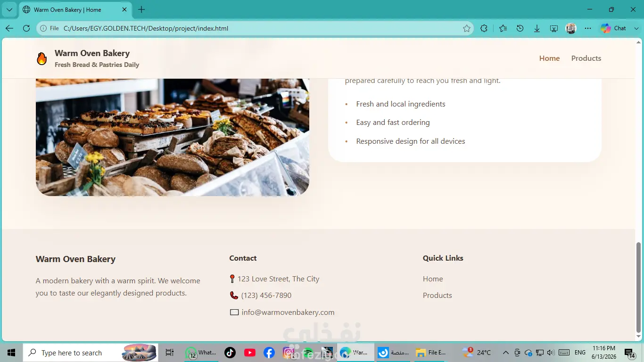
Task: Select 'Fresh and local ingredients' text
Action: [401, 104]
